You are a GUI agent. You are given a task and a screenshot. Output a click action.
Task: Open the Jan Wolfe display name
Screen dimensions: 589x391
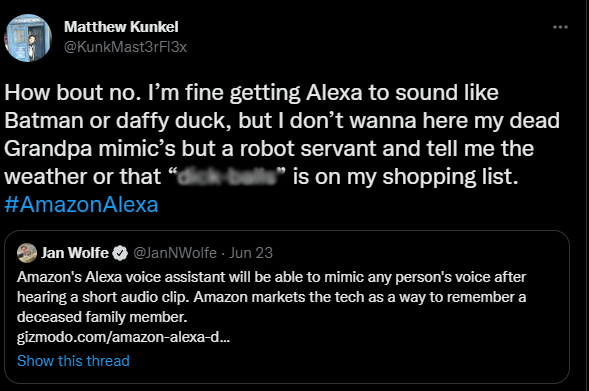click(75, 253)
